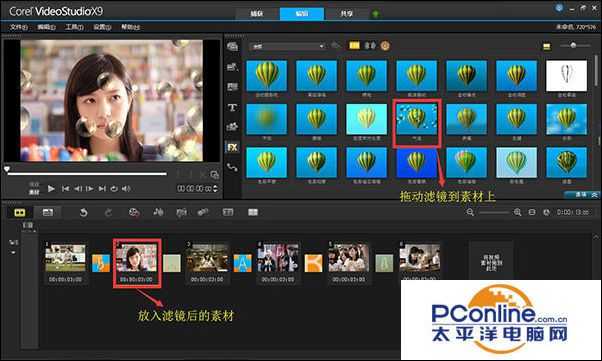Open the Transition library panel icon
This screenshot has width=602, height=361.
232,87
